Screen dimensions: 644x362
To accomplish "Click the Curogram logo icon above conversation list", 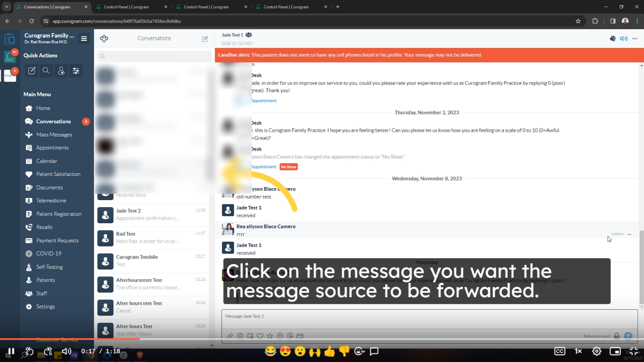I will click(104, 38).
